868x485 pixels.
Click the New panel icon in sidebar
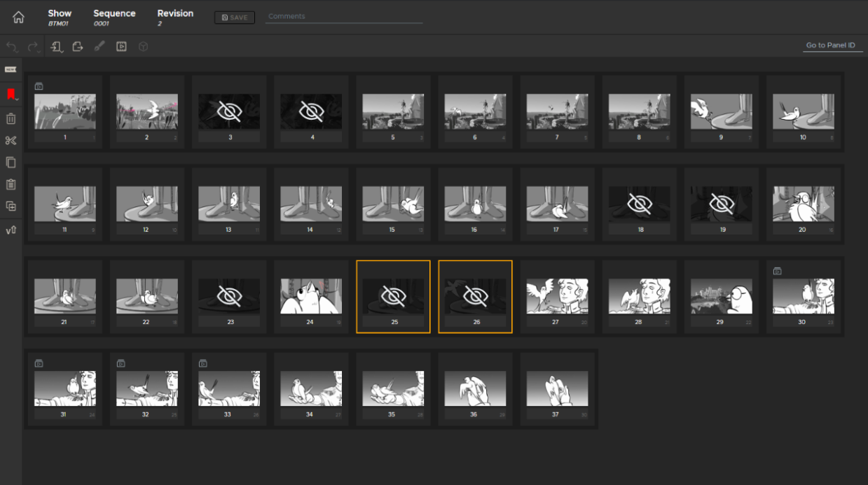click(x=11, y=69)
